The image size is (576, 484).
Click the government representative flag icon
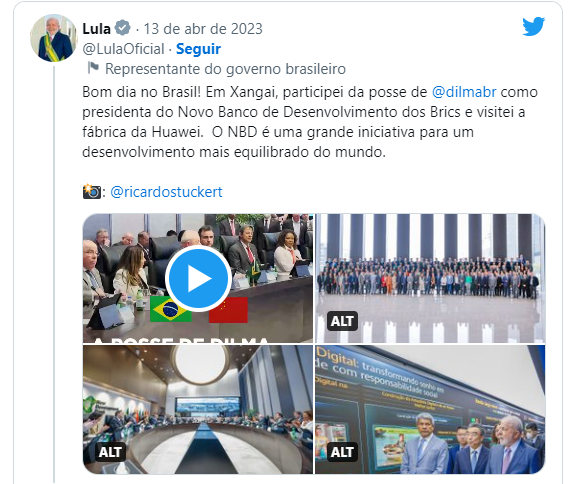point(93,68)
